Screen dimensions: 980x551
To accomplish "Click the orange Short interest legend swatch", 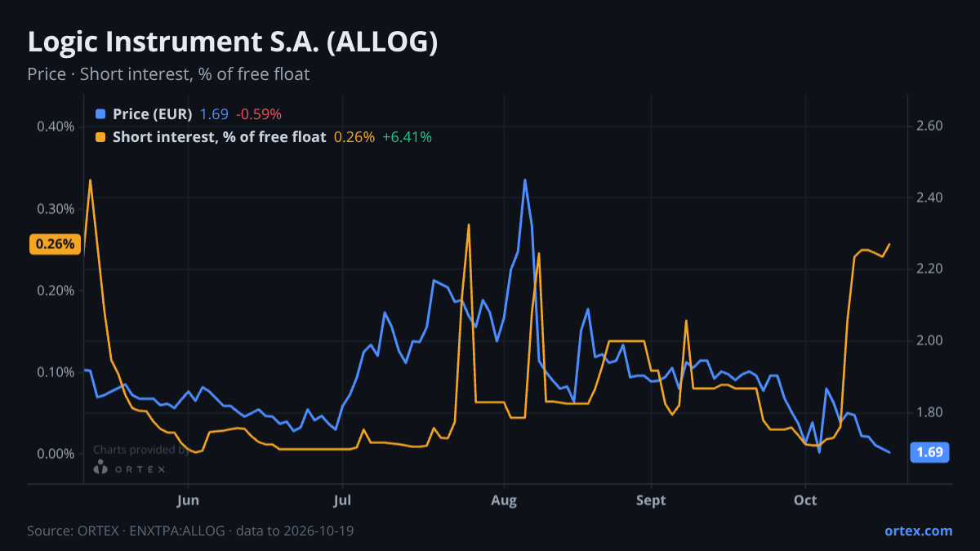I will (x=100, y=137).
